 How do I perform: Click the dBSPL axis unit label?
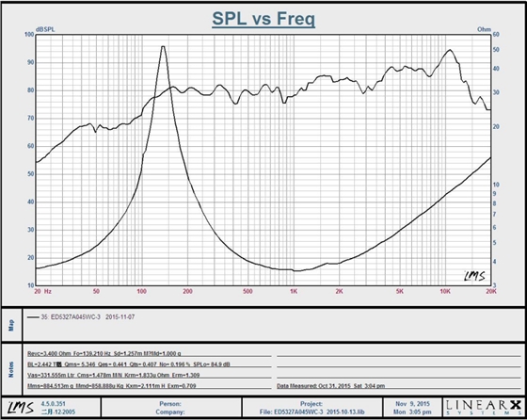[x=45, y=29]
